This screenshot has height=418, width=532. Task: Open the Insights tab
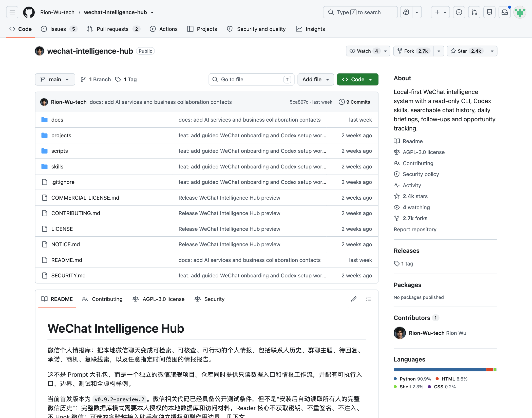click(310, 29)
